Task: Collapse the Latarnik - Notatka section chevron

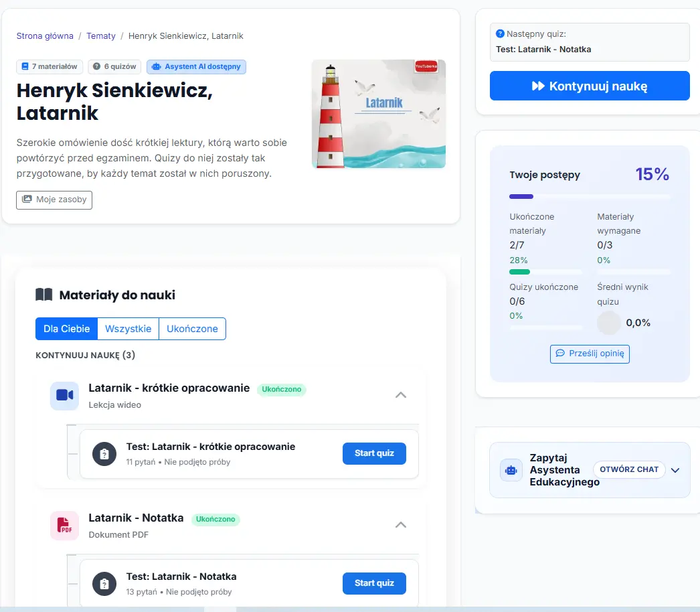Action: click(x=401, y=525)
